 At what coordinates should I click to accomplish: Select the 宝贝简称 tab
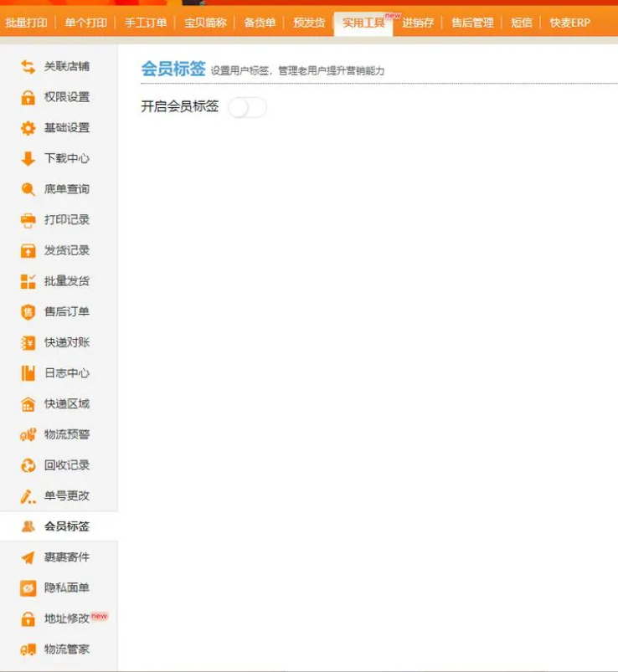coord(205,23)
